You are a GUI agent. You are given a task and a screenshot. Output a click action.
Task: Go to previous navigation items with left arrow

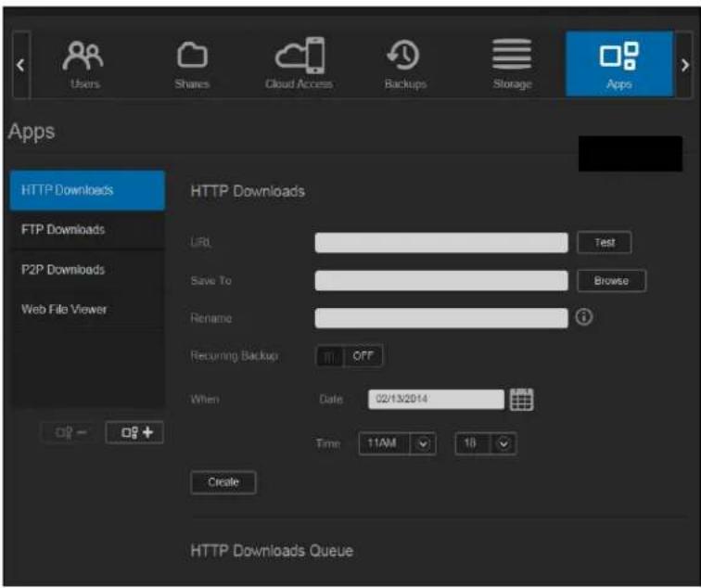[20, 65]
